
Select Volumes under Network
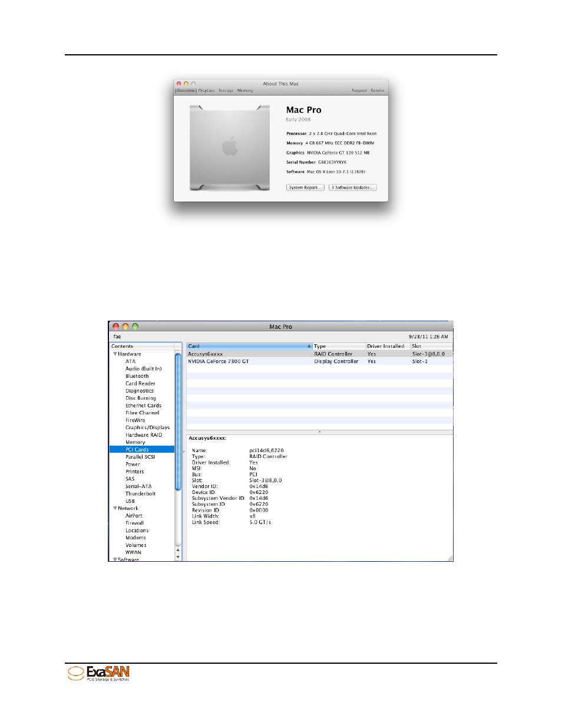pos(135,545)
